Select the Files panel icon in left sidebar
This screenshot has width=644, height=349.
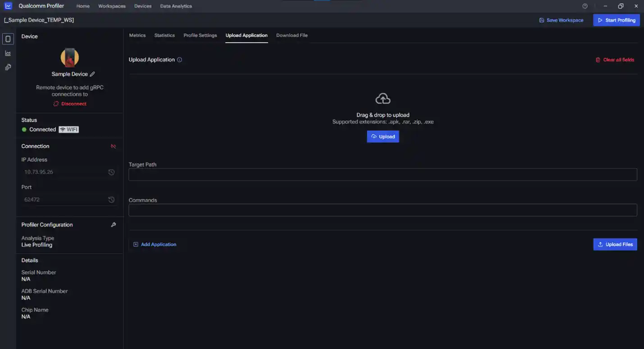8,67
